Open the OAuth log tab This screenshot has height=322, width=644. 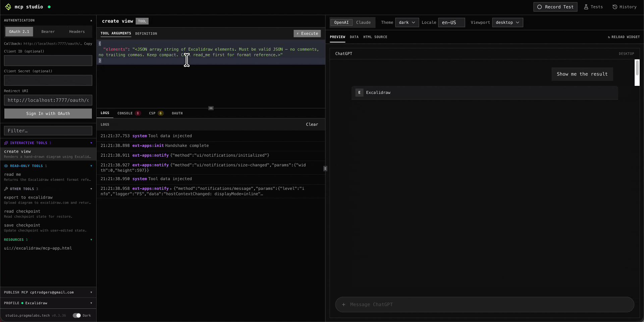click(177, 113)
